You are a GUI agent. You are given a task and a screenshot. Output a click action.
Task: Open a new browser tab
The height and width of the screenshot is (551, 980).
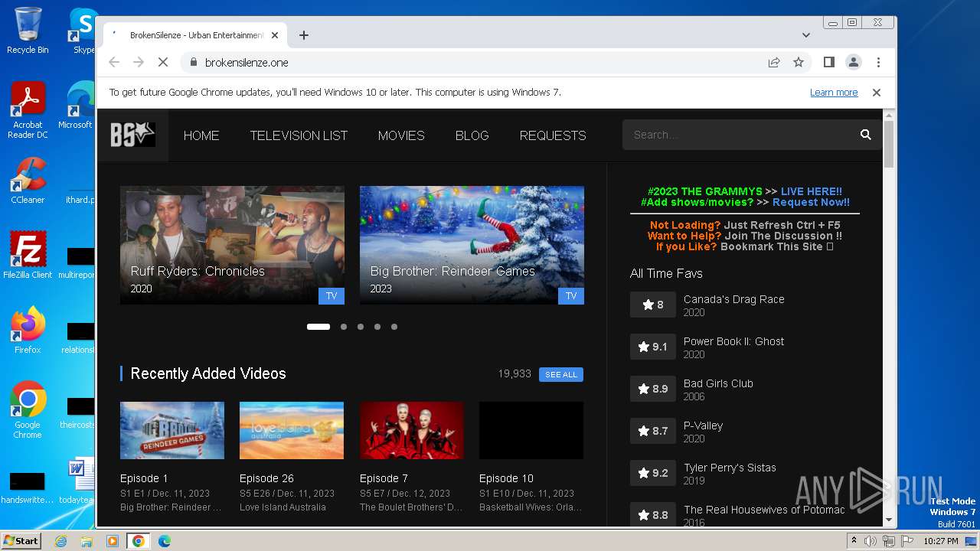click(304, 35)
